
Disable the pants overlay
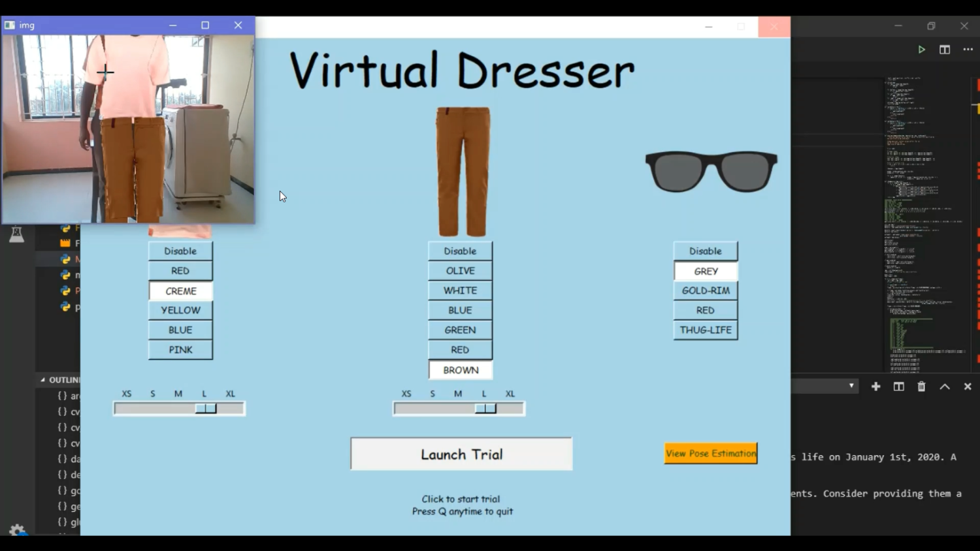coord(459,251)
